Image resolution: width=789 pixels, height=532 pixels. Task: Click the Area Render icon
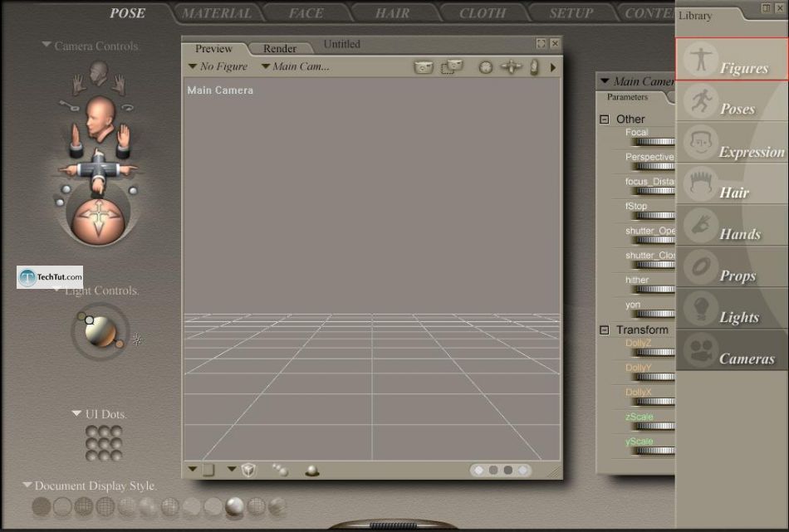point(451,67)
